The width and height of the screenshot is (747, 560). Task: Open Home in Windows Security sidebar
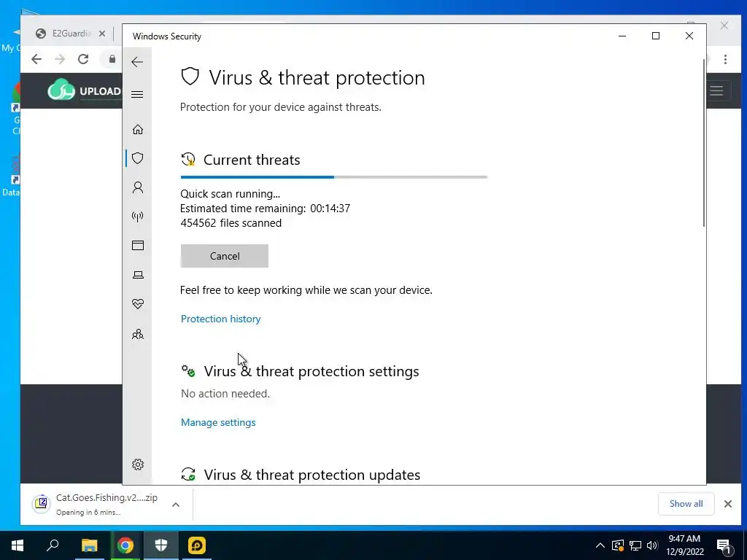pos(138,130)
